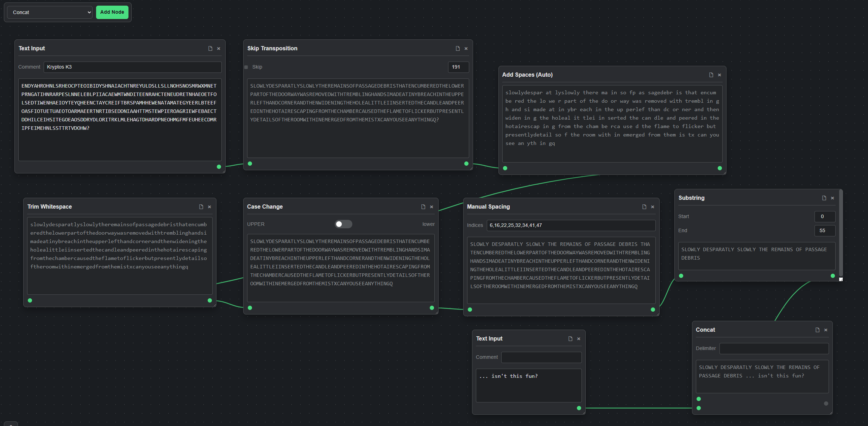The image size is (868, 426).
Task: Click the export icon on the Kryptos K3 Text Input node
Action: coord(210,48)
